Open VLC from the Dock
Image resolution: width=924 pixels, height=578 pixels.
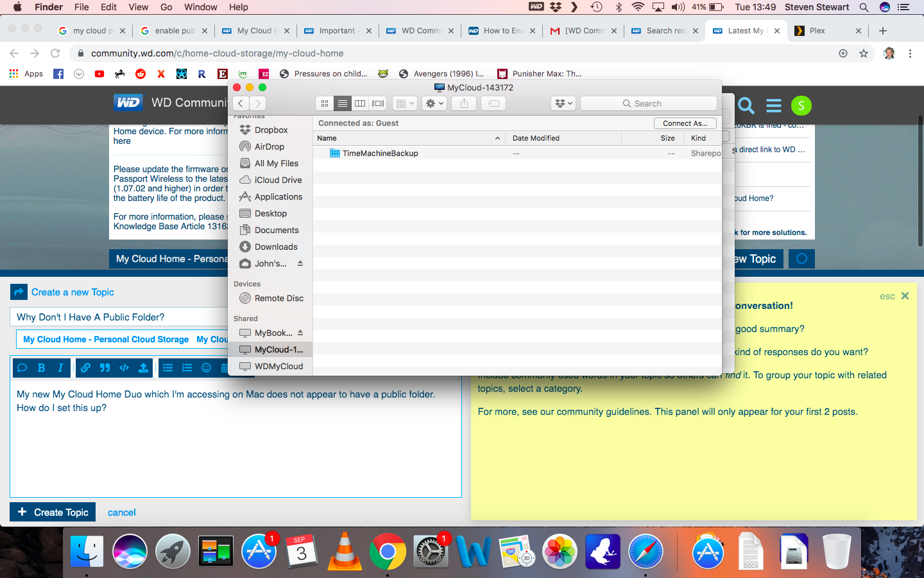click(345, 551)
